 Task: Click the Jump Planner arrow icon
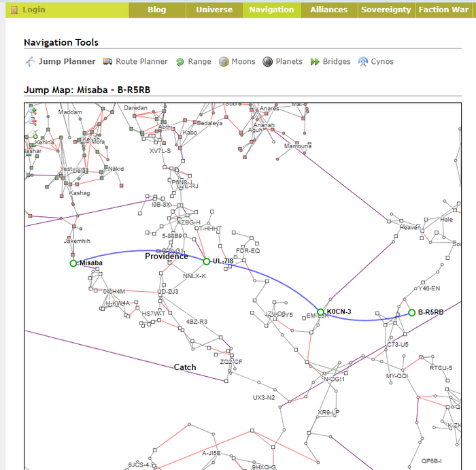click(x=31, y=62)
